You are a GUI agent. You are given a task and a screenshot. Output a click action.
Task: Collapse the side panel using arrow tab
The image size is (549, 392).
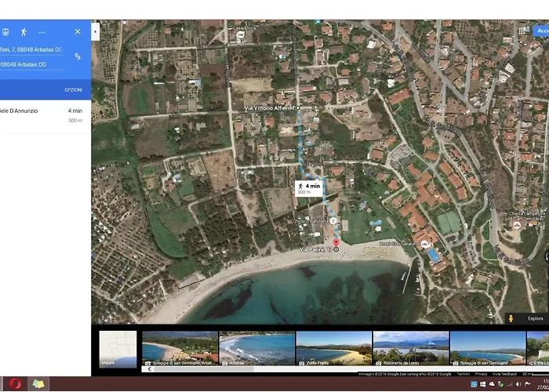point(95,32)
